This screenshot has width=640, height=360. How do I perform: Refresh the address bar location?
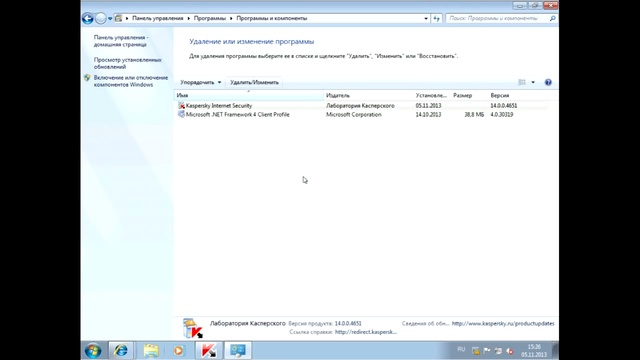pyautogui.click(x=436, y=18)
